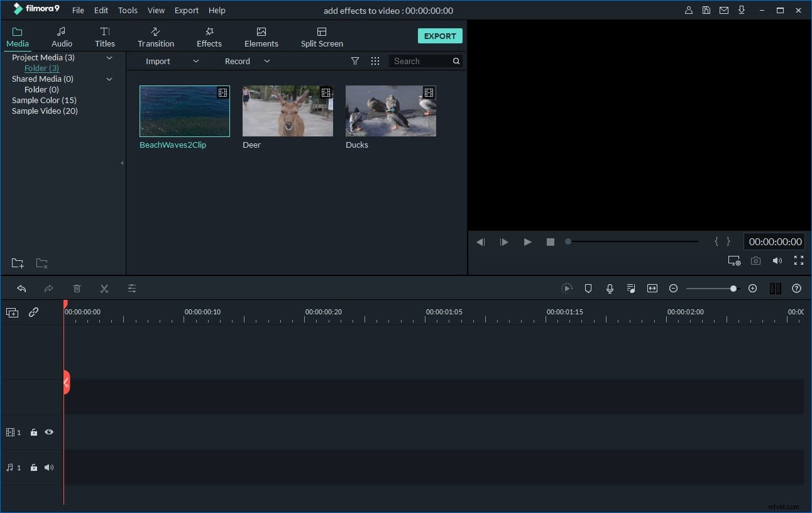
Task: Lock the audio track
Action: point(33,467)
